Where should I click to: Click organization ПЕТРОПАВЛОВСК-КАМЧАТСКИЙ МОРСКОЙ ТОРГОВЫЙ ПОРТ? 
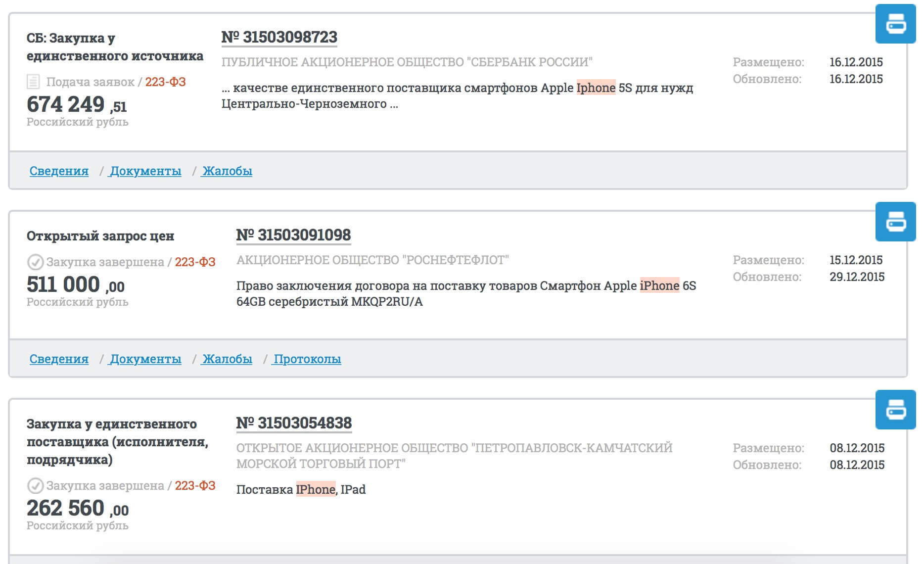[454, 456]
